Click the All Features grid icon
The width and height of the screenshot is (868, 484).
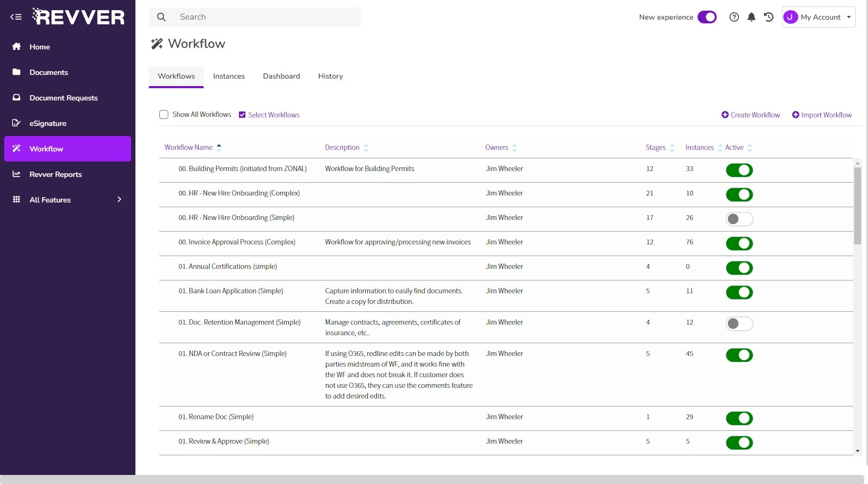click(16, 200)
